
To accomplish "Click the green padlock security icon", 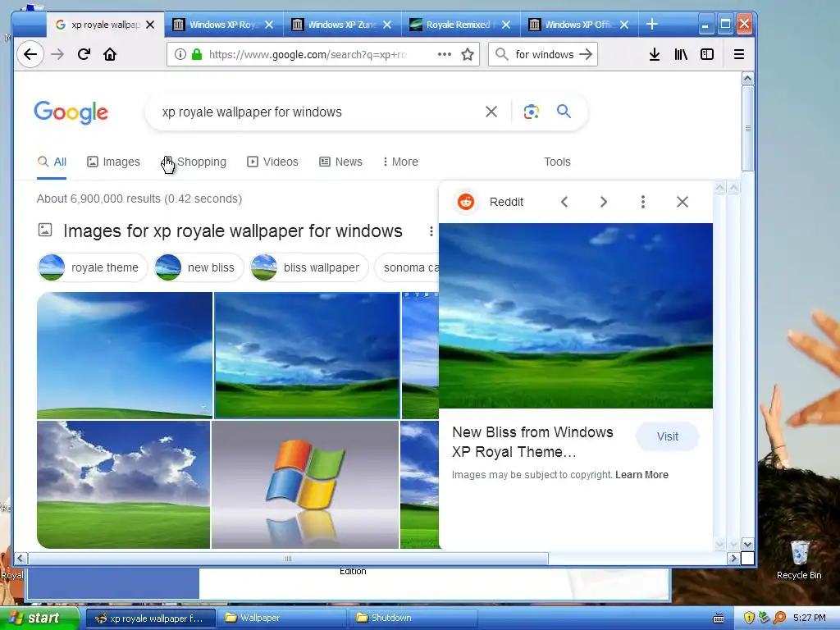I will coord(197,54).
